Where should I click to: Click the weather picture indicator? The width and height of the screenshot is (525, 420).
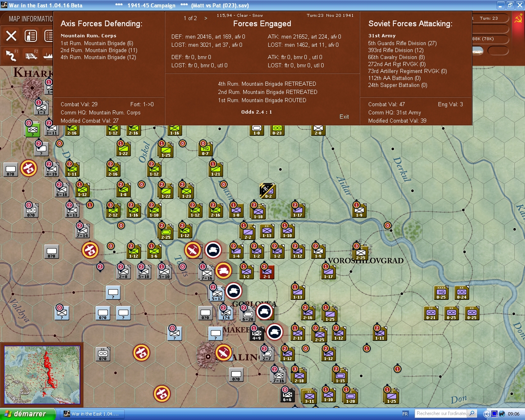coord(478,50)
